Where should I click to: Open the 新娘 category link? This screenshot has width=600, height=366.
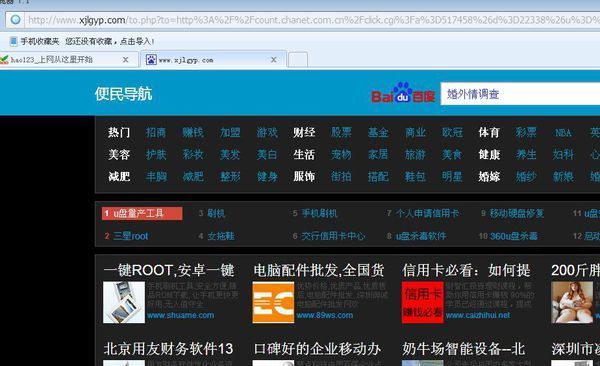563,176
